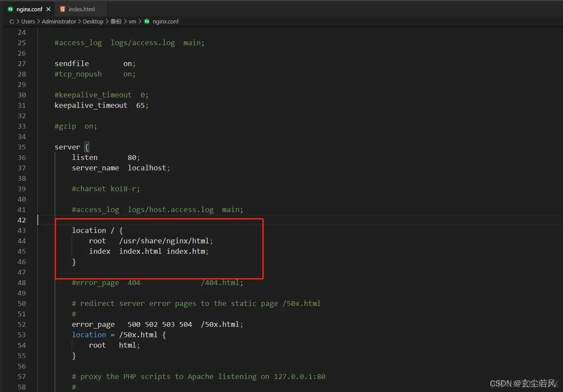Click 'index.html' on line 45
This screenshot has width=563, height=392.
tap(140, 251)
